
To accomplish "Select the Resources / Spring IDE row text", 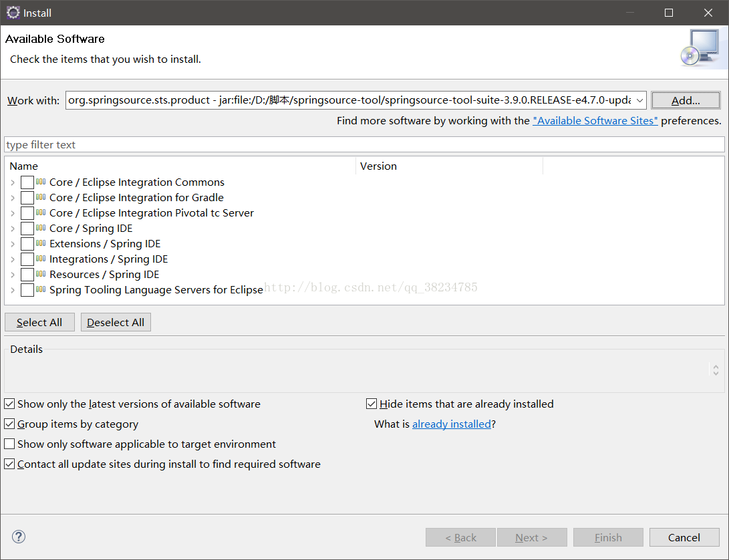I will 104,274.
